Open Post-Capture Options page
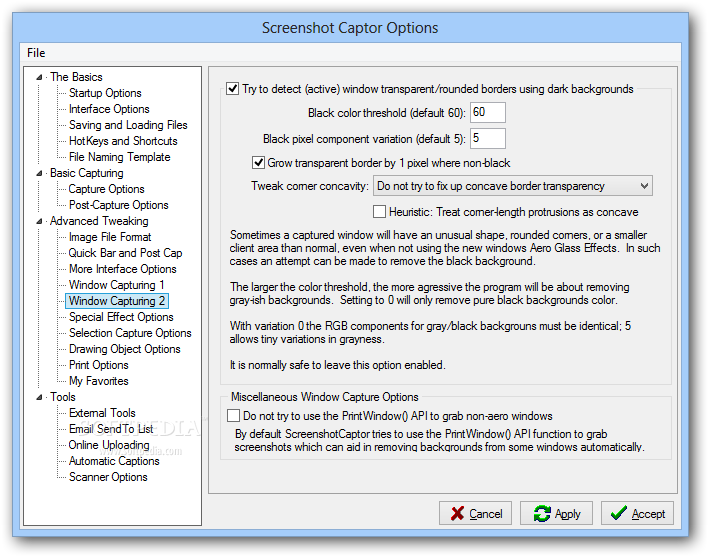Screen dimensions: 709x557 (x=118, y=205)
